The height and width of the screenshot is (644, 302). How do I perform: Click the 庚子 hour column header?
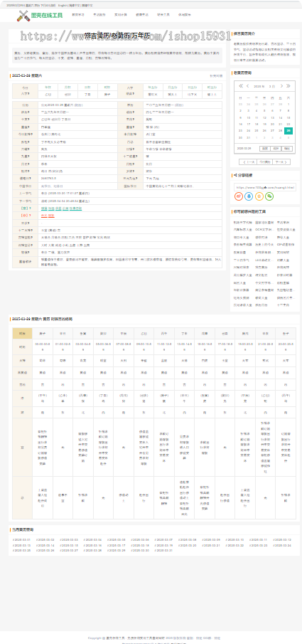click(43, 334)
